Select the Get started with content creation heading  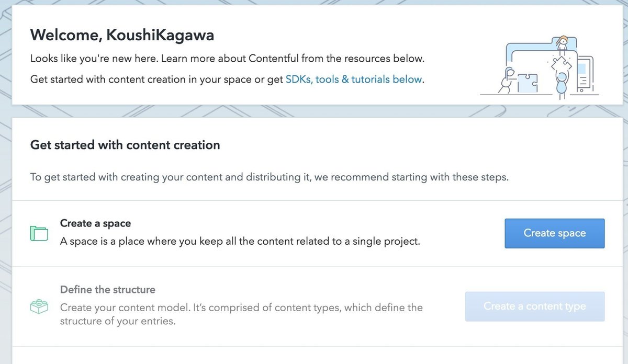coord(125,145)
